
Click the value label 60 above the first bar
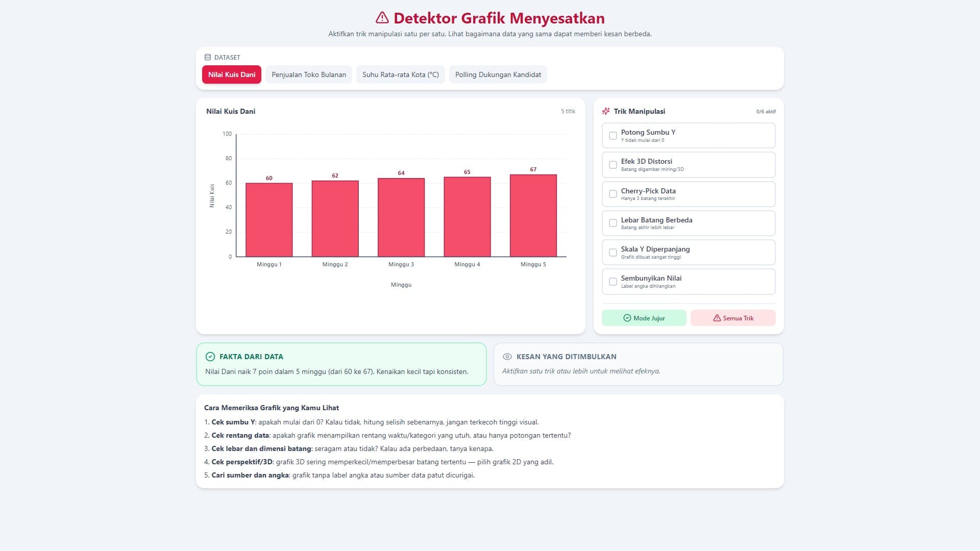pyautogui.click(x=269, y=178)
